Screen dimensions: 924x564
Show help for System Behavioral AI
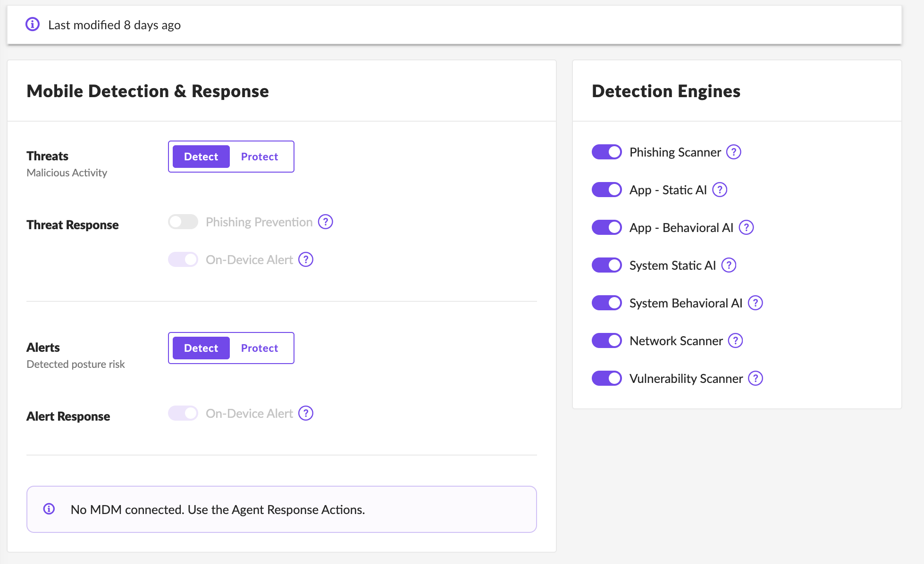point(755,303)
